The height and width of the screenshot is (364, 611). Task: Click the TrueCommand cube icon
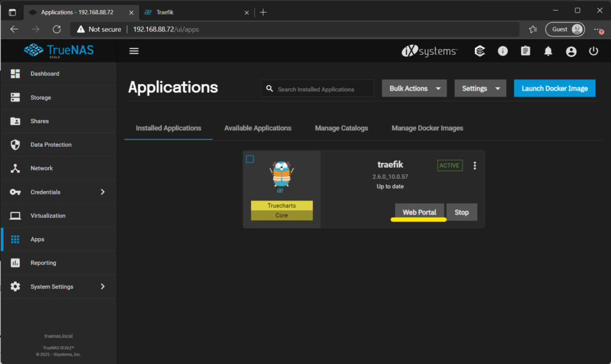[x=480, y=51]
